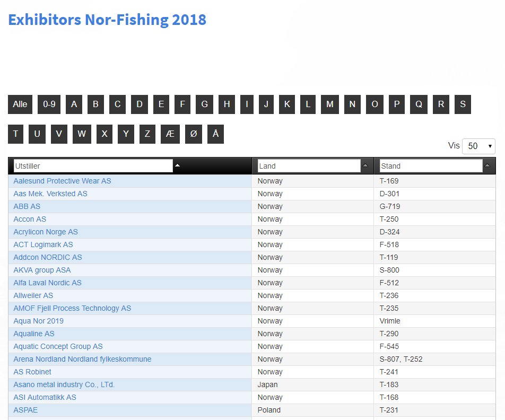The height and width of the screenshot is (420, 505).
Task: Show all exhibitors with the Alle filter
Action: pos(20,104)
